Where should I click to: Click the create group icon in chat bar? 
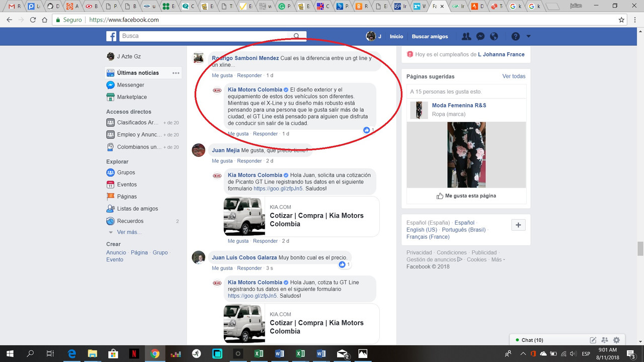click(605, 340)
